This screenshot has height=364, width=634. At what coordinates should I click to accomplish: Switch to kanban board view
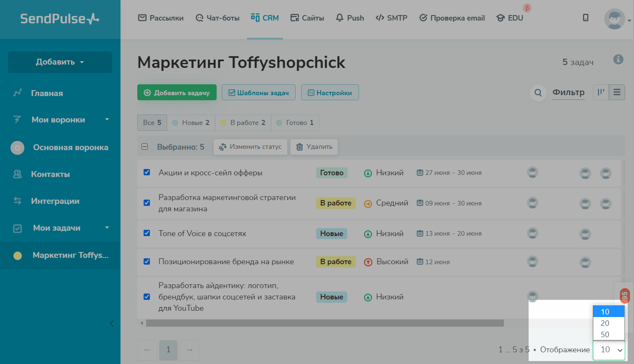click(601, 92)
